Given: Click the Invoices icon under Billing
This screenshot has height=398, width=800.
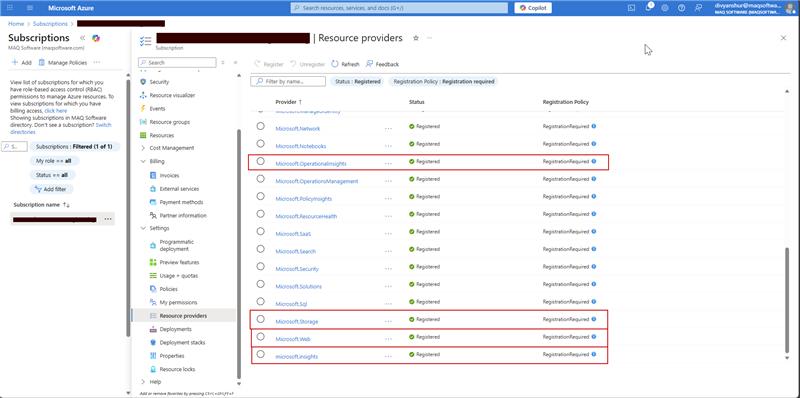Looking at the screenshot, I should coord(153,176).
